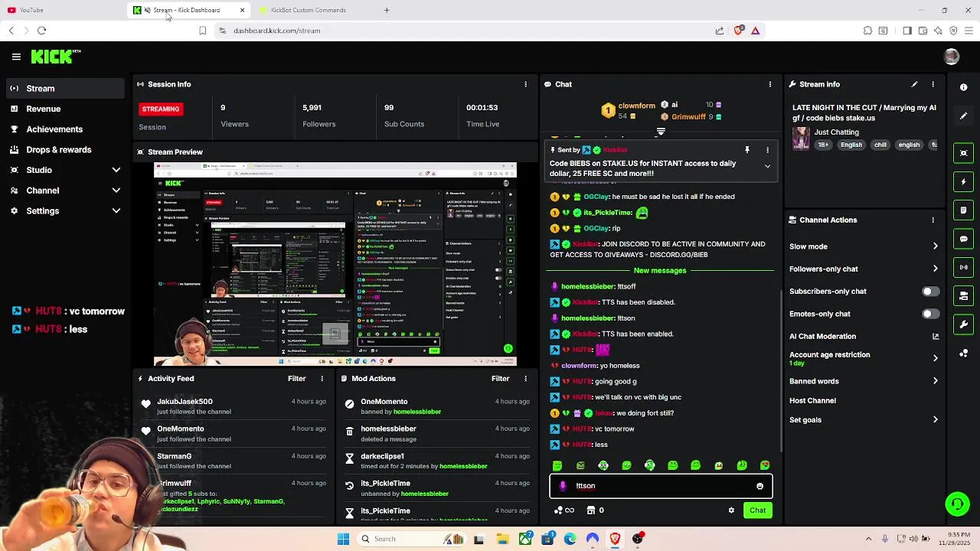Screen dimensions: 980x551
Task: Click Filter in Mod Actions
Action: [500, 379]
